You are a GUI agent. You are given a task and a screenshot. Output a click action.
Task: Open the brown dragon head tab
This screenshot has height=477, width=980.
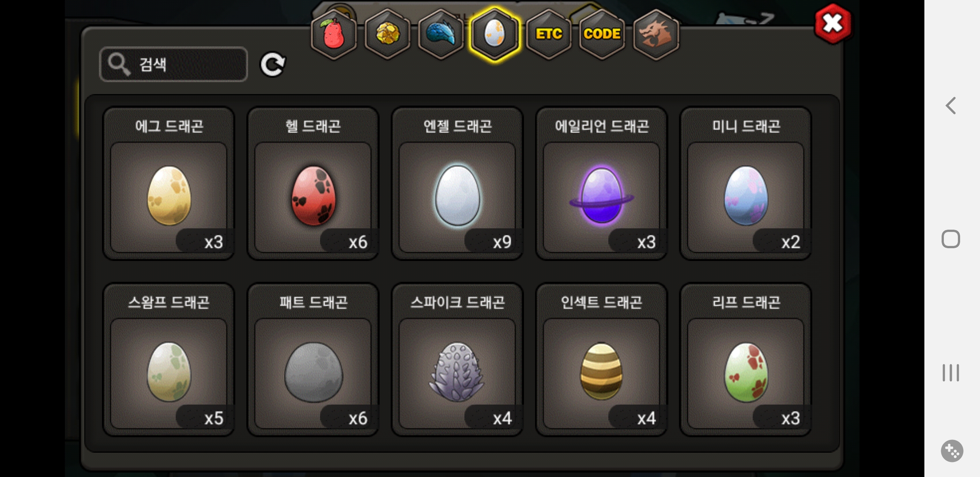656,34
